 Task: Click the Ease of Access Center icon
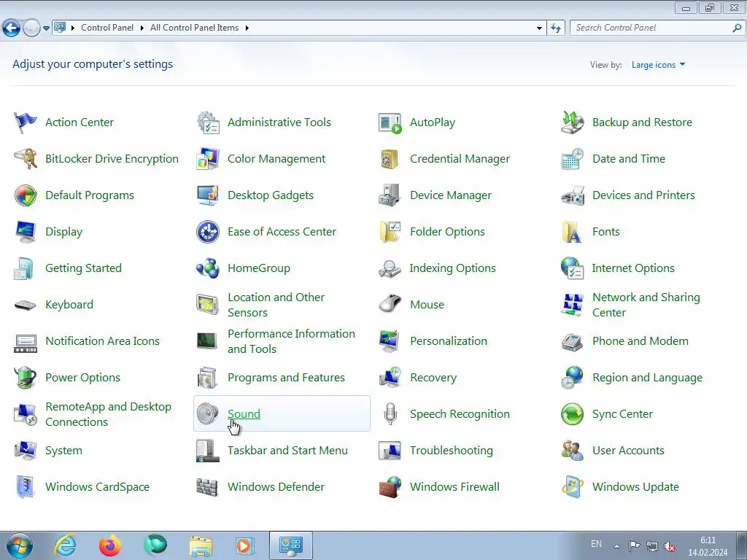pyautogui.click(x=208, y=232)
